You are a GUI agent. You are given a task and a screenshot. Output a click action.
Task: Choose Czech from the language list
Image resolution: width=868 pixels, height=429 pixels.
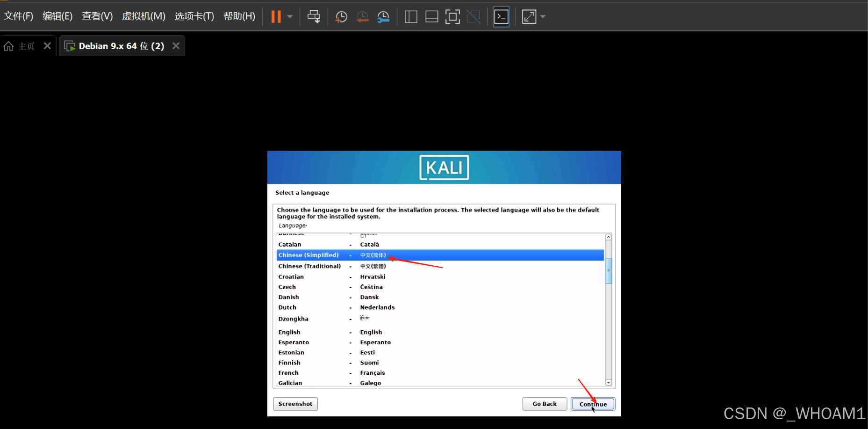point(440,287)
